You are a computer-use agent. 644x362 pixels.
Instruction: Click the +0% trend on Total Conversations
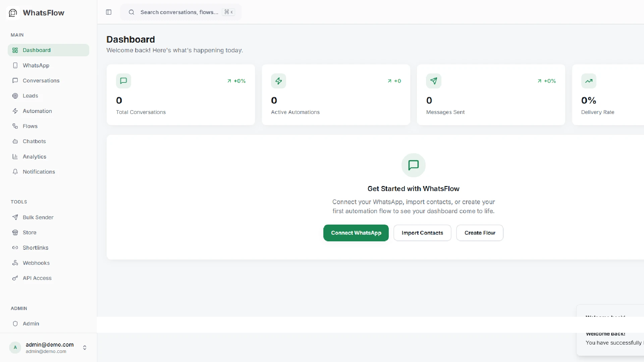pos(236,81)
